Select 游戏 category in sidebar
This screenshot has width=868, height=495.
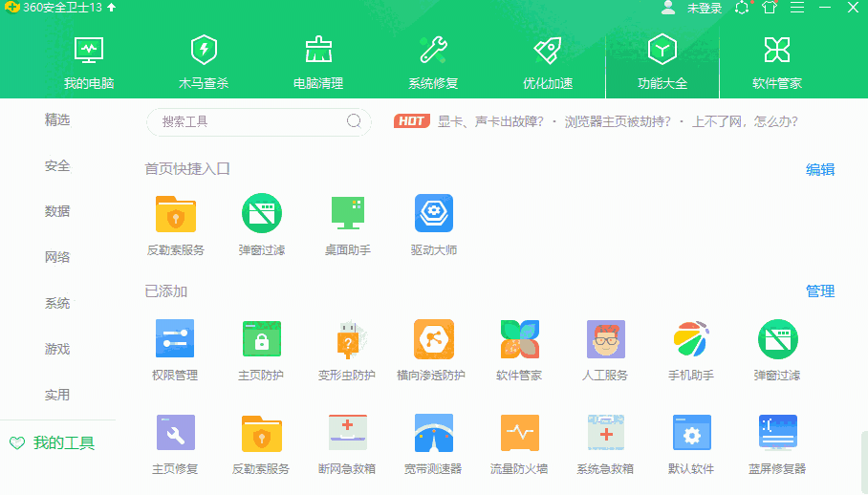[57, 349]
